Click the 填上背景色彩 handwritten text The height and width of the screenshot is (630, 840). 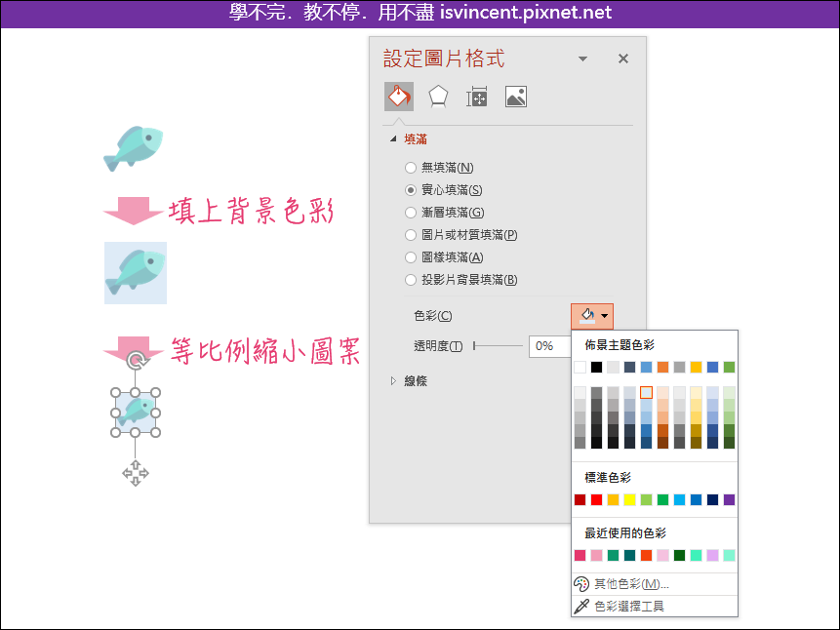[x=252, y=211]
